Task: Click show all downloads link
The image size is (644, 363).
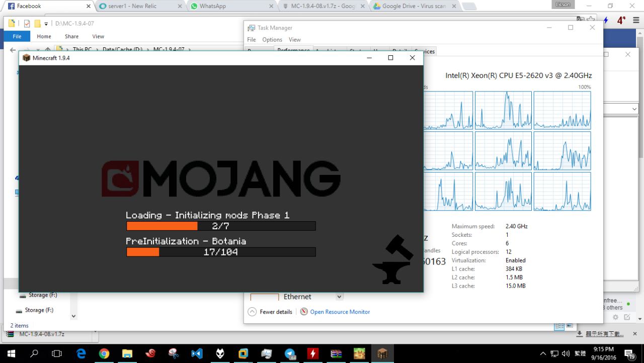Action: pyautogui.click(x=604, y=334)
